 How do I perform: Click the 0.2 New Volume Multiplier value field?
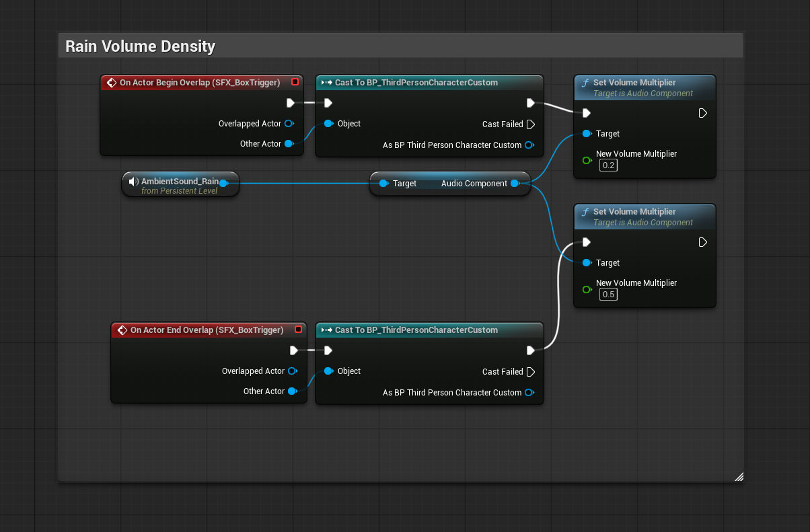coord(608,165)
